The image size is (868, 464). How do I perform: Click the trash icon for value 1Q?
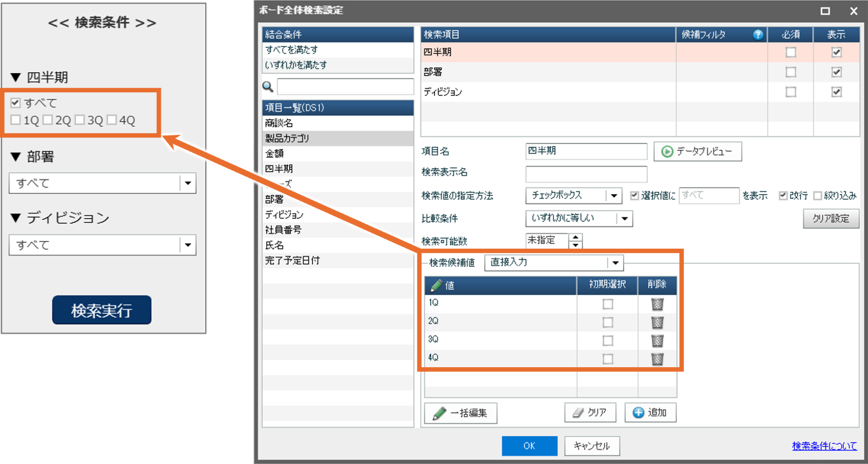[657, 304]
